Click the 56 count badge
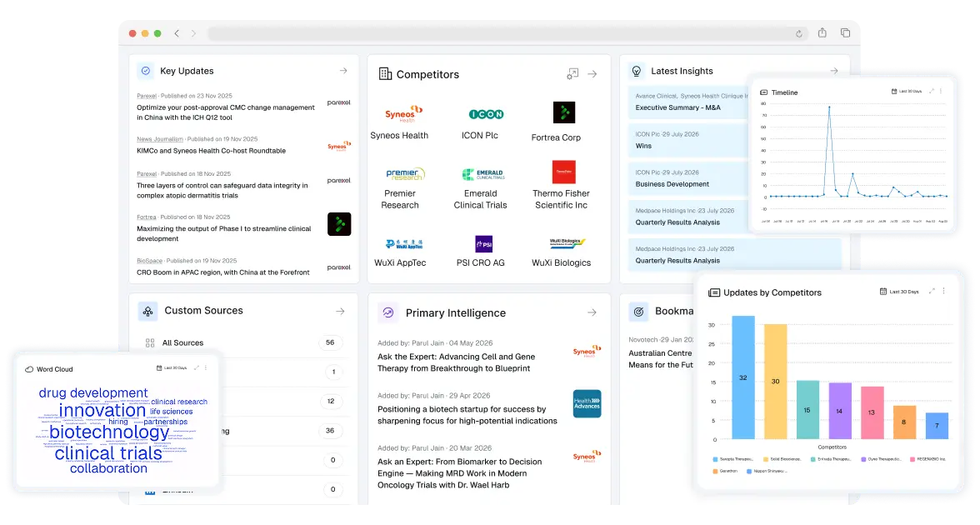Viewport: 980px width, 525px height. click(x=330, y=342)
